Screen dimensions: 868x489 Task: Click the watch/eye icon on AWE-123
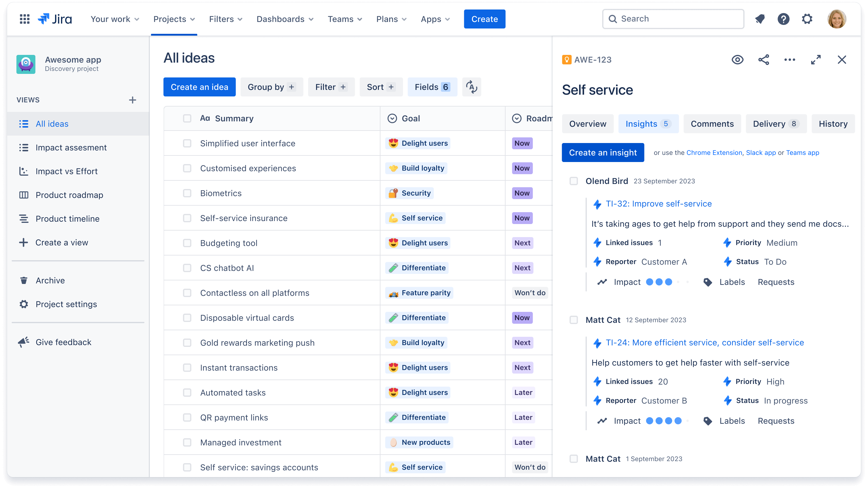[738, 60]
